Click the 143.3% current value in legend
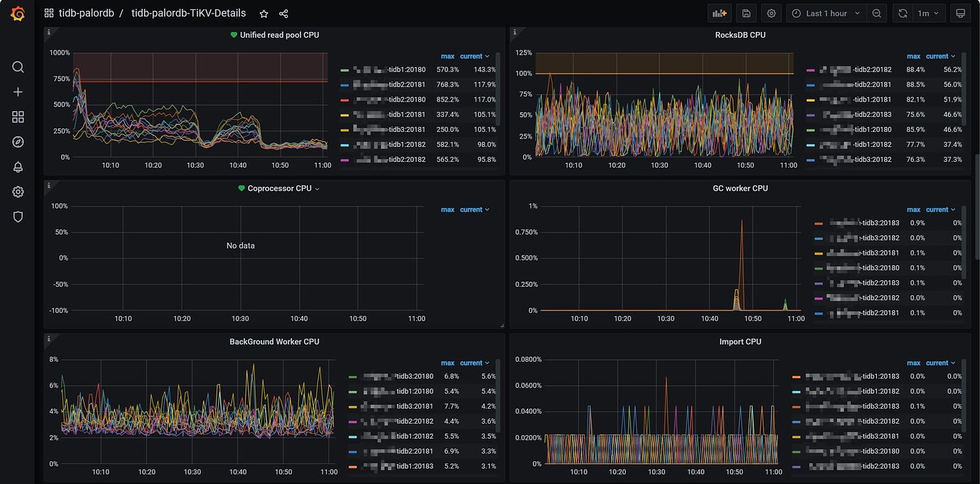Image resolution: width=980 pixels, height=484 pixels. (484, 70)
